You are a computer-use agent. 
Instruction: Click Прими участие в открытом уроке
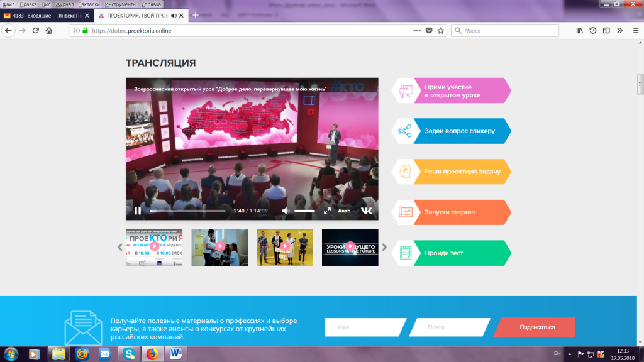tap(452, 90)
